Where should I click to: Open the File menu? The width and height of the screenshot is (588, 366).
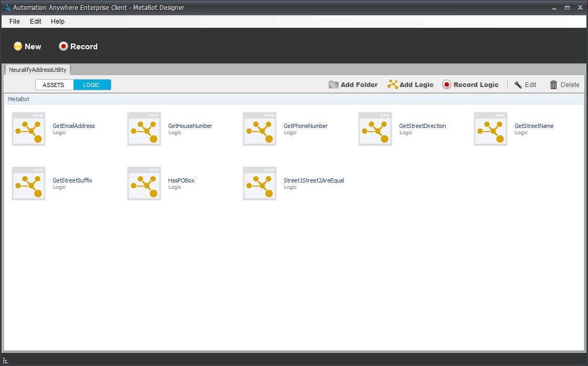click(x=15, y=21)
